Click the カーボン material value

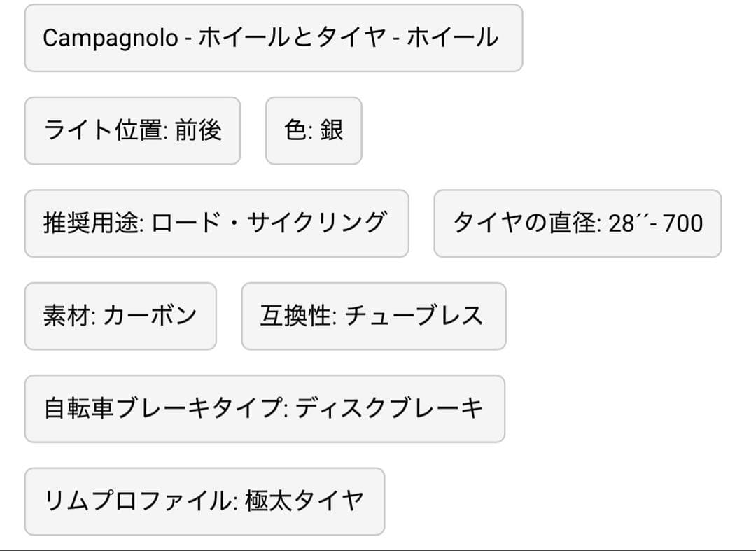click(150, 316)
